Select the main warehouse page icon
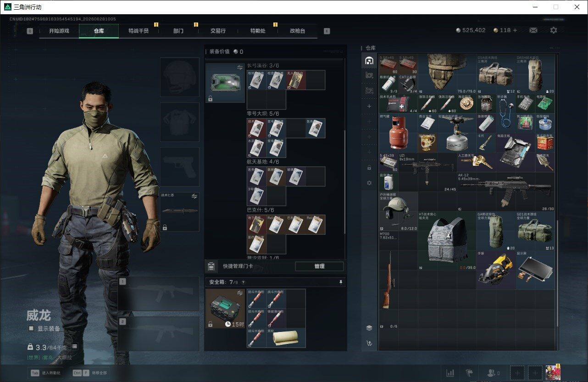Image resolution: width=588 pixels, height=382 pixels. pyautogui.click(x=369, y=61)
